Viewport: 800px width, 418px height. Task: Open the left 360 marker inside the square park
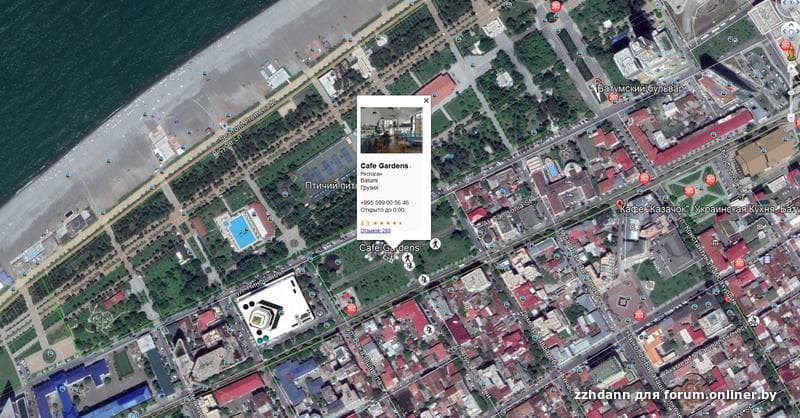(x=690, y=191)
